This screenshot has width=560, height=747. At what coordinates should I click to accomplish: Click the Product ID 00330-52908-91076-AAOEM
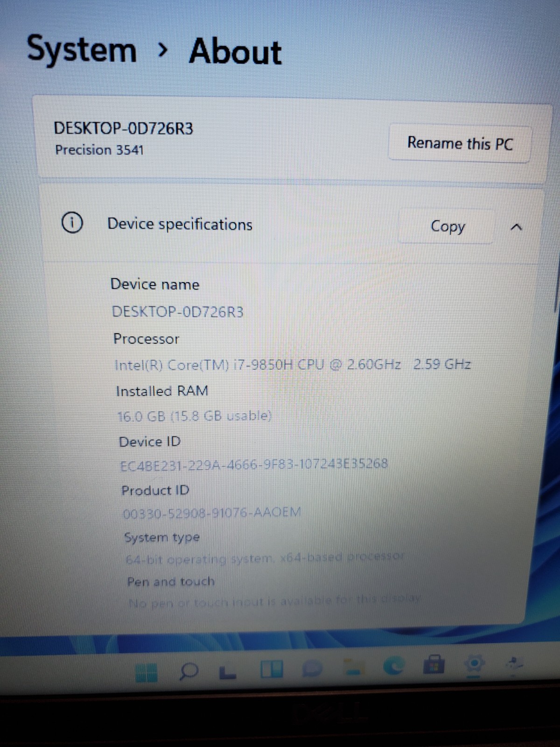click(x=211, y=513)
